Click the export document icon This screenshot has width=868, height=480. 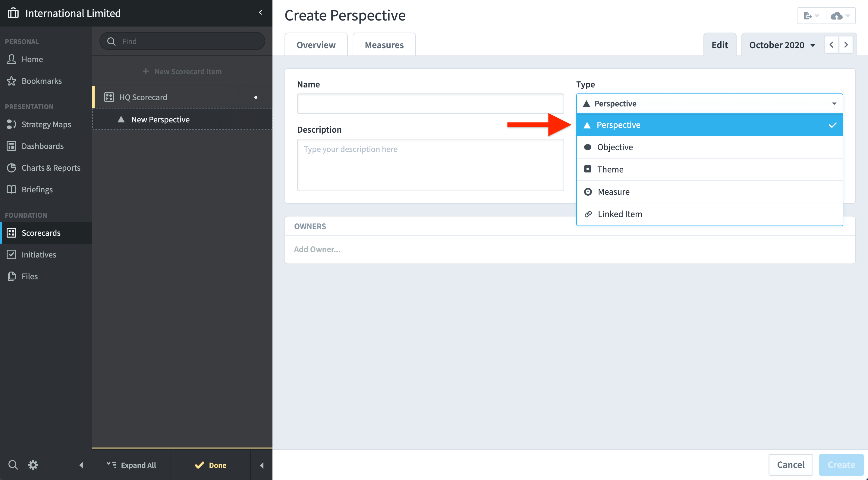click(x=808, y=15)
